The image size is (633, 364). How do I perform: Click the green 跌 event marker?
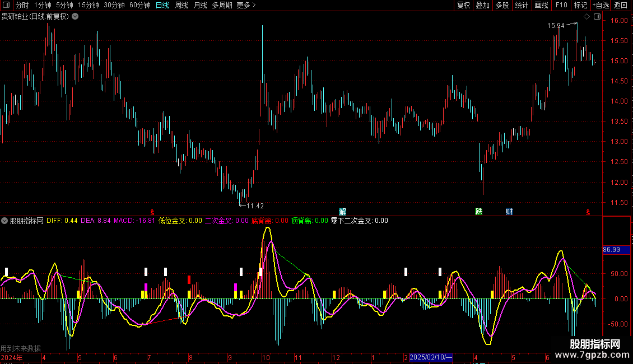click(x=479, y=212)
